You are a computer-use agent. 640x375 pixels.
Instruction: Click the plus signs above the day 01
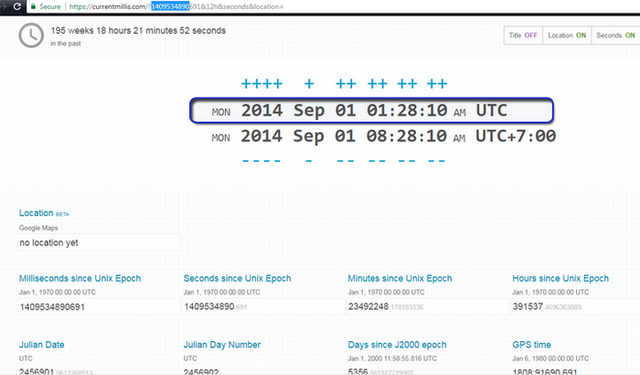coord(346,84)
